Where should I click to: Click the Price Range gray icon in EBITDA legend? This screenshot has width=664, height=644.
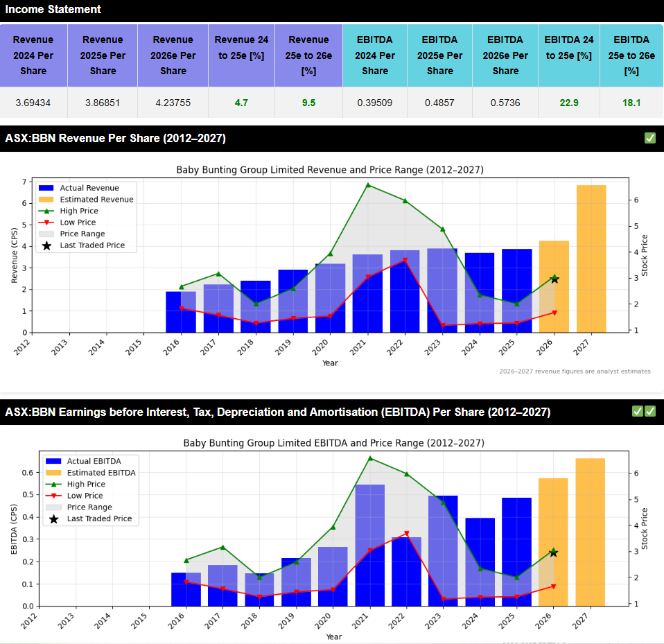point(55,507)
